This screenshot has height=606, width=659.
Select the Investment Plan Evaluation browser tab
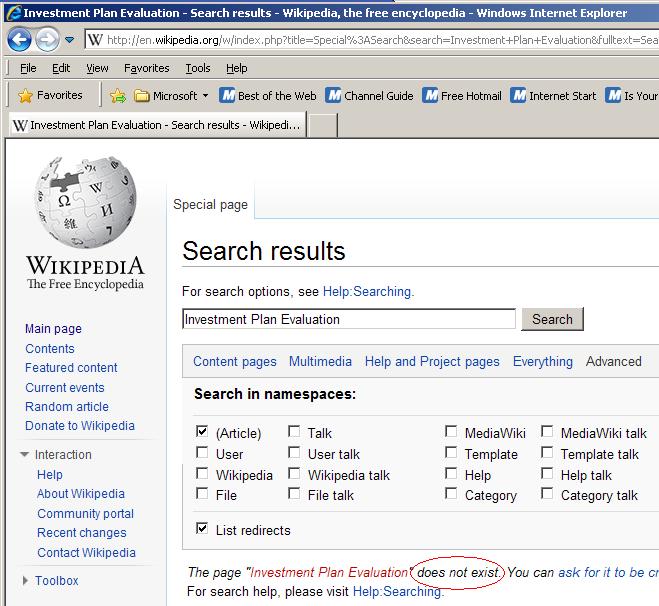[x=157, y=125]
